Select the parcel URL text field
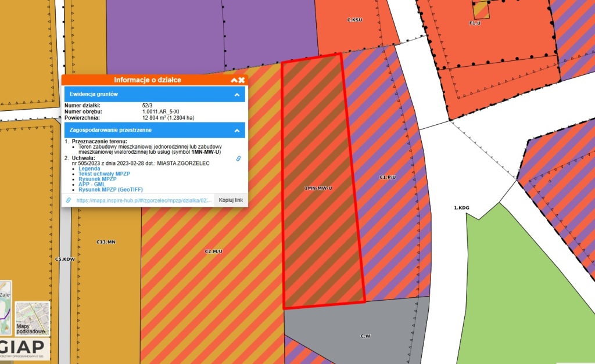595x364 pixels. point(139,200)
